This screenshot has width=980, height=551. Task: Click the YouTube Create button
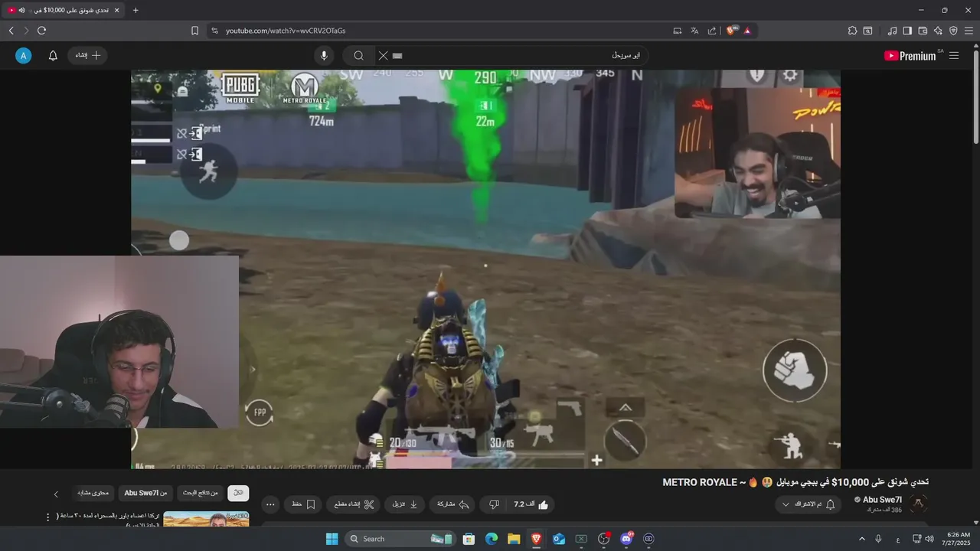(x=88, y=55)
